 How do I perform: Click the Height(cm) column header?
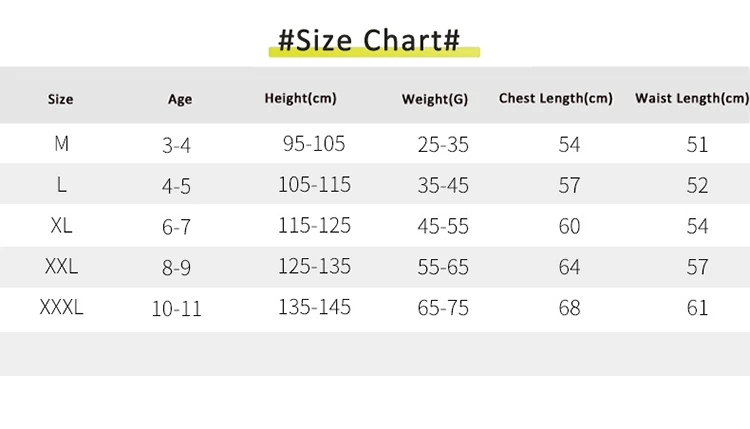300,98
